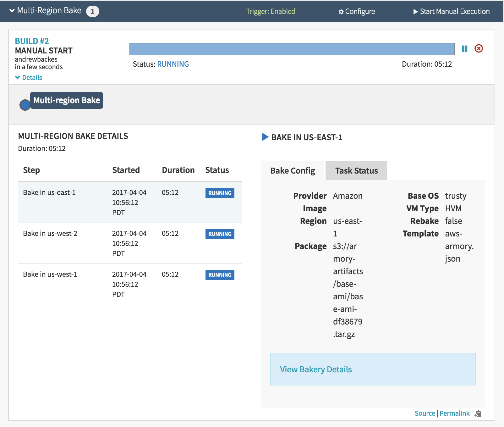
Task: Open the Source link
Action: click(x=425, y=413)
